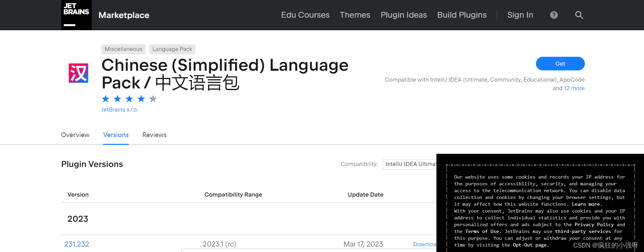Click 'Learn more' in the cookie notice
Viewport: 644px width, 252px height.
(x=587, y=204)
